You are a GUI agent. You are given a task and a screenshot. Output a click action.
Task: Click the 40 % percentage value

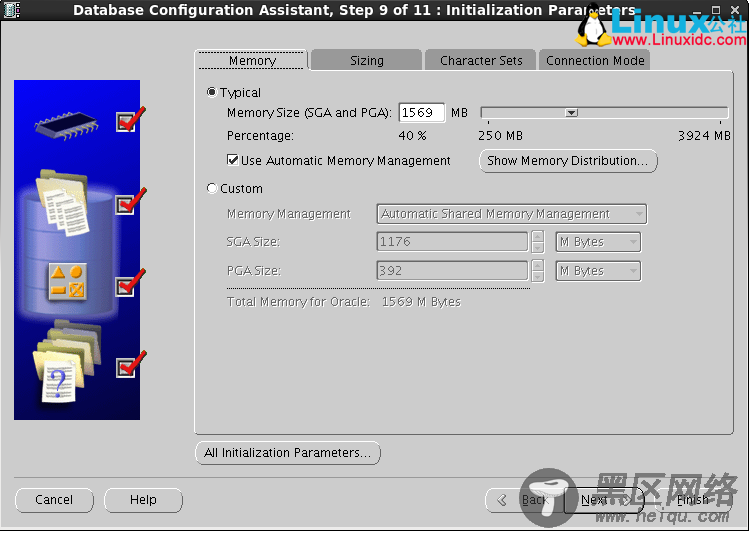(x=412, y=136)
